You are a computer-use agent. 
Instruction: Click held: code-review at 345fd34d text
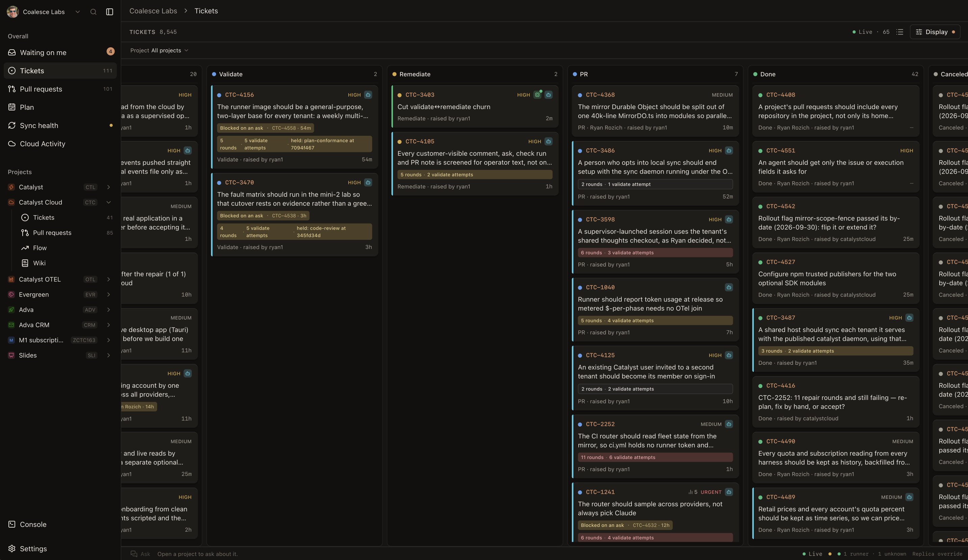pos(321,232)
